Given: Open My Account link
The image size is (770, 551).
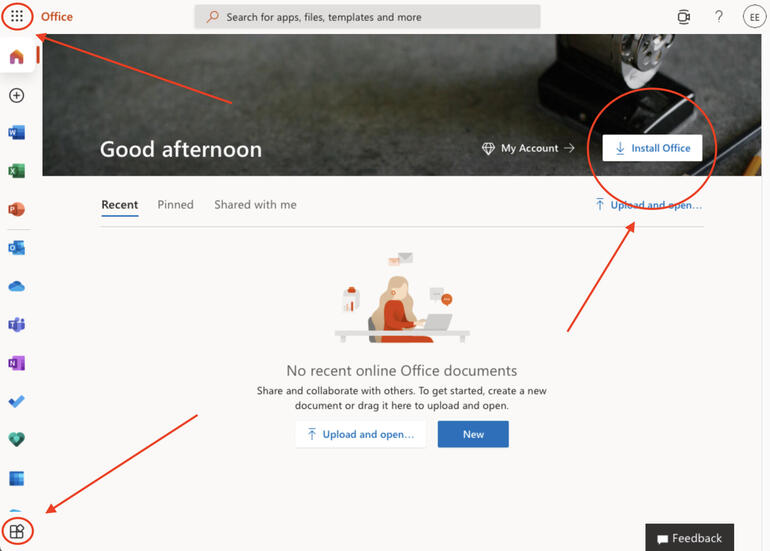Looking at the screenshot, I should (528, 148).
